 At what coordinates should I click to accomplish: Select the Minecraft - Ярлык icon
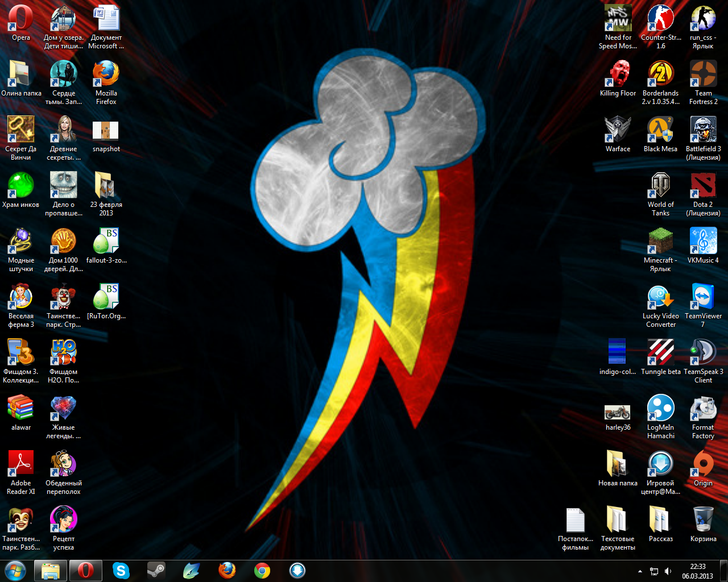click(x=660, y=250)
